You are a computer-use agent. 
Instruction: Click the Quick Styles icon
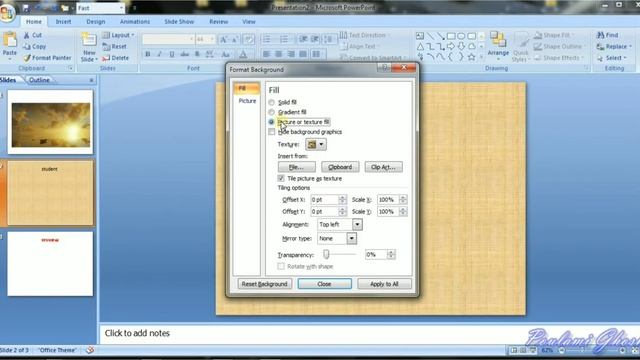pyautogui.click(x=521, y=41)
